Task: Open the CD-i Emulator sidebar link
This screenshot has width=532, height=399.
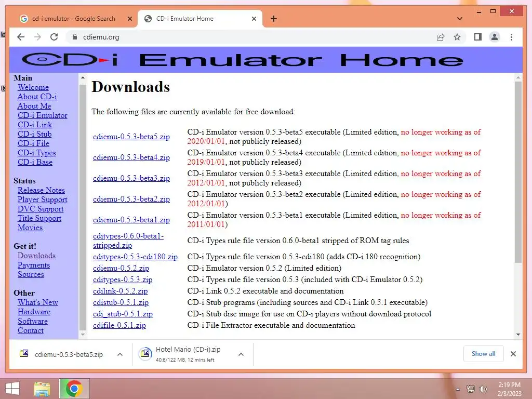Action: pos(43,115)
